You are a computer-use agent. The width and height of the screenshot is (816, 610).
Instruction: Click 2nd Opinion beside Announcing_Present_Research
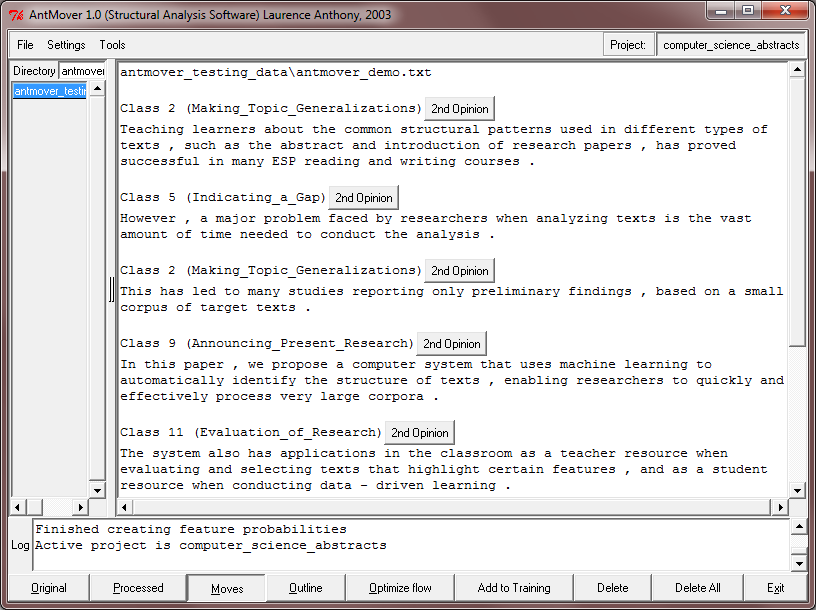pyautogui.click(x=451, y=344)
